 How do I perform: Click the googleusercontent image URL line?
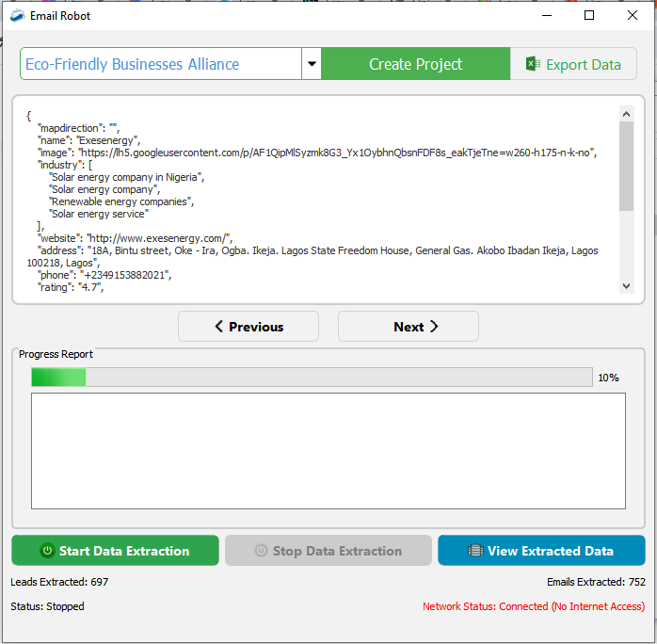[x=317, y=153]
